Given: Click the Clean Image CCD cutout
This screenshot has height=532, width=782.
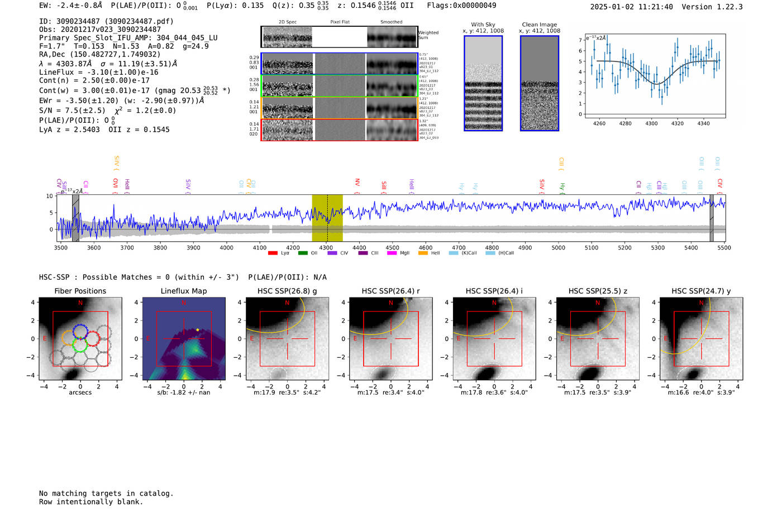Looking at the screenshot, I should [540, 83].
